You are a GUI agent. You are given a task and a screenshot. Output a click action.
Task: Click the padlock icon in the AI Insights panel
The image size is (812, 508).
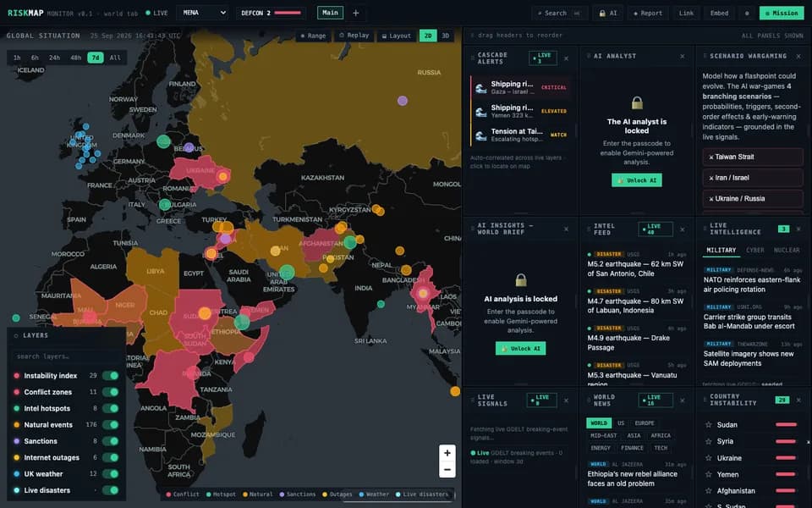tap(521, 280)
